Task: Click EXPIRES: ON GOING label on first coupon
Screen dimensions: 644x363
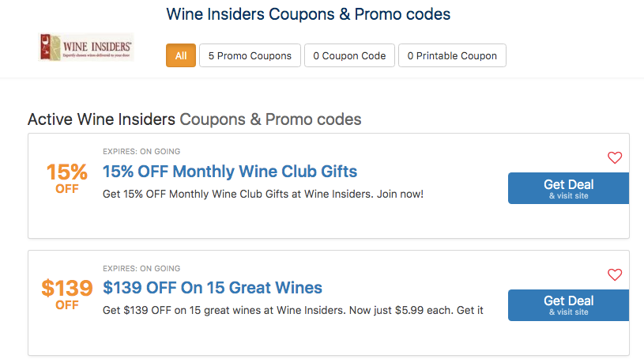Action: point(141,152)
